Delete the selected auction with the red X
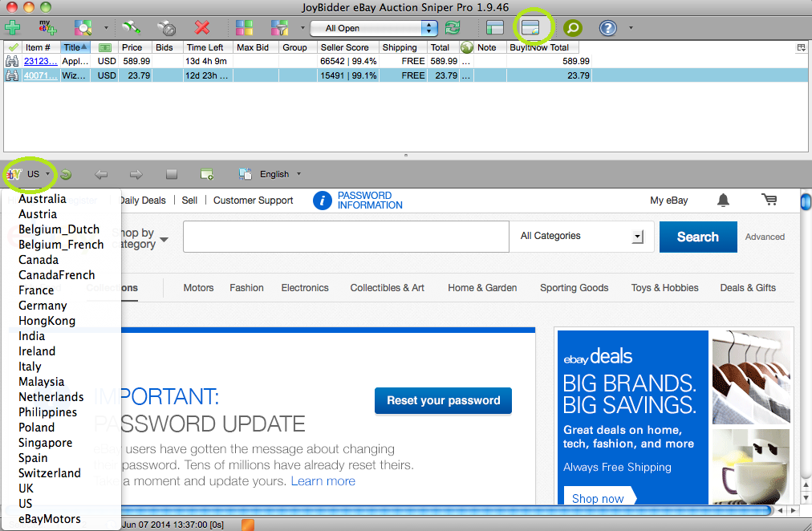The height and width of the screenshot is (531, 812). pyautogui.click(x=202, y=27)
